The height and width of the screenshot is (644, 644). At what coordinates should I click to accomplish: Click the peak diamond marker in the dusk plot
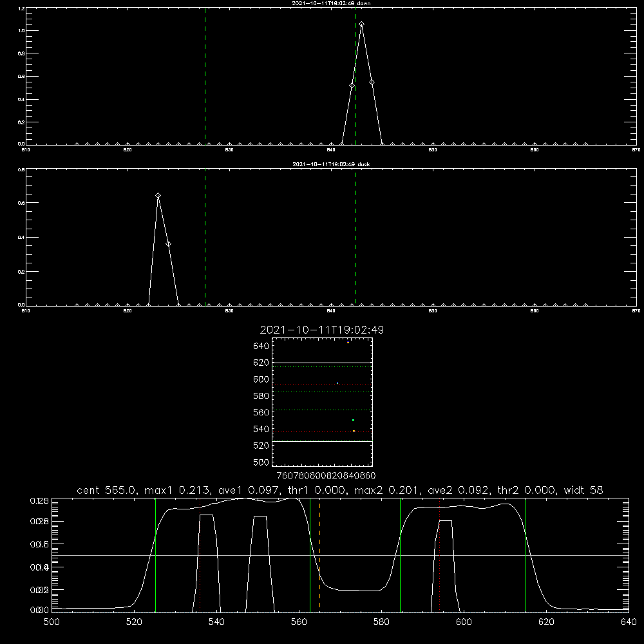coord(158,196)
